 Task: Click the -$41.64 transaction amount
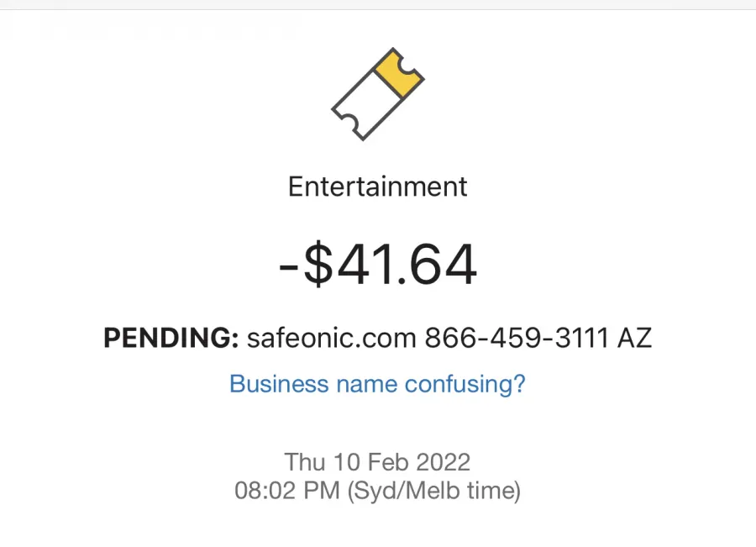[x=378, y=265]
